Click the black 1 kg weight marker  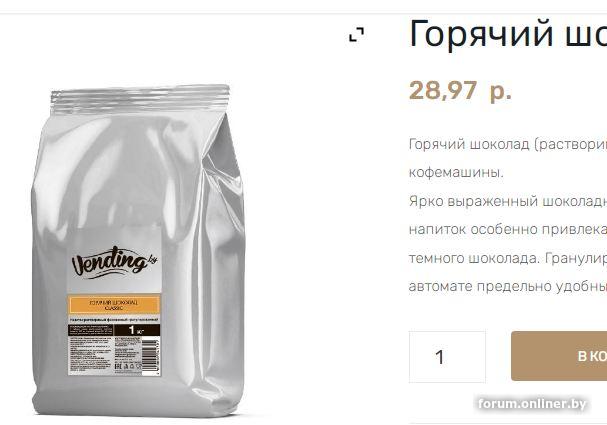pyautogui.click(x=136, y=330)
